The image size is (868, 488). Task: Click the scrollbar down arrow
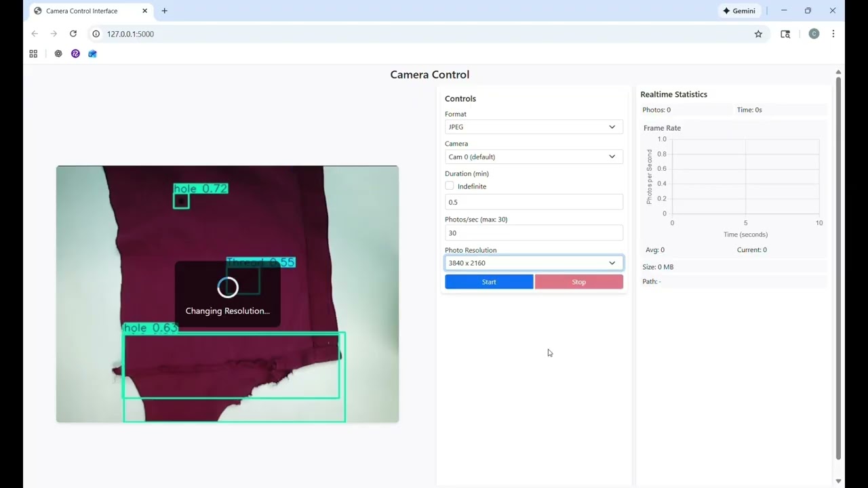[x=838, y=481]
